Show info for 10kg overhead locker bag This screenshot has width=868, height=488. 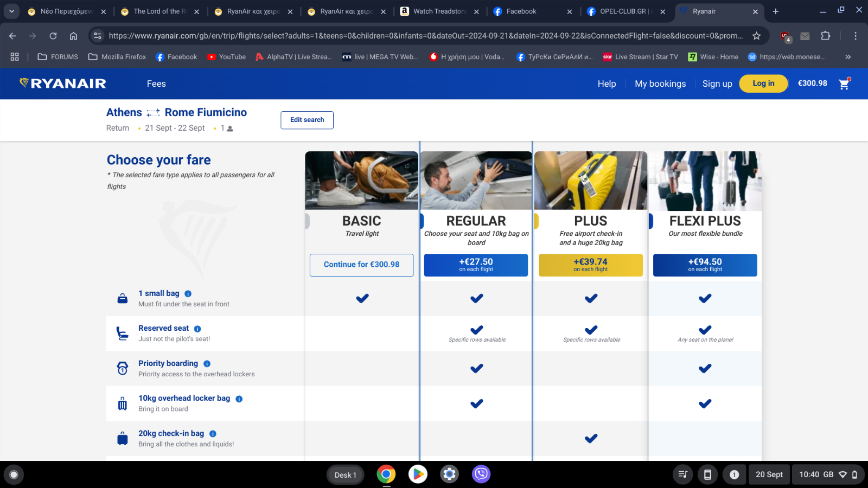pos(239,399)
